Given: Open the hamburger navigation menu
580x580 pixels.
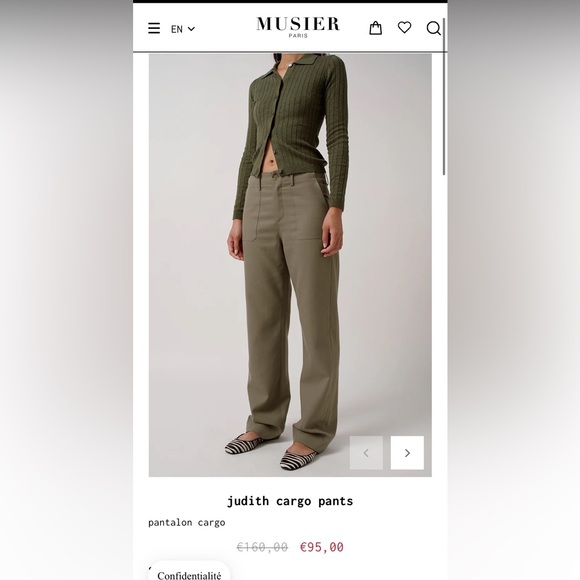Looking at the screenshot, I should point(154,28).
